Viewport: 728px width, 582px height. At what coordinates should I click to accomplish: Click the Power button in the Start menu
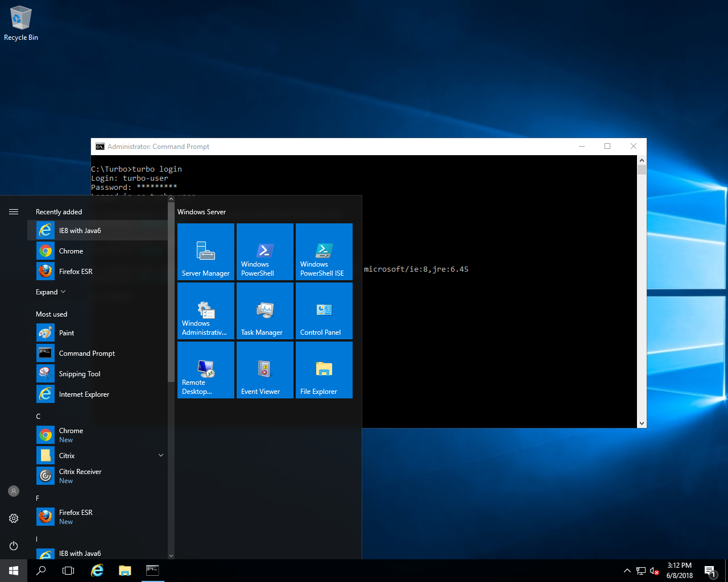14,546
